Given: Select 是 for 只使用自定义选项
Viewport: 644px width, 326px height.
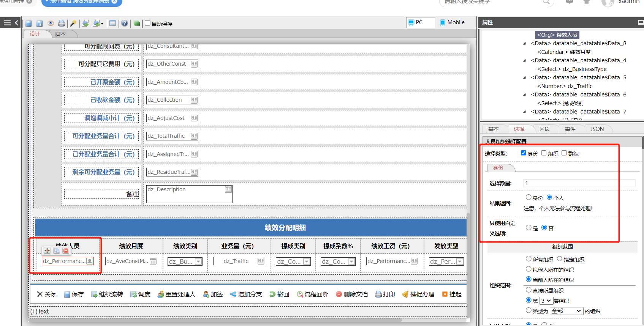Looking at the screenshot, I should (x=528, y=228).
